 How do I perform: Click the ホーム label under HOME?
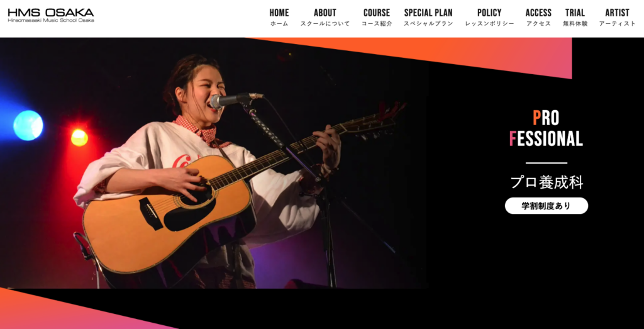[279, 24]
